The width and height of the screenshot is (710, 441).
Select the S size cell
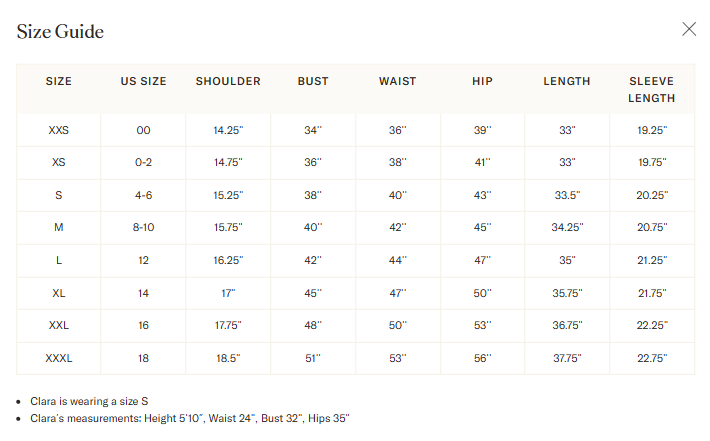[x=58, y=195]
